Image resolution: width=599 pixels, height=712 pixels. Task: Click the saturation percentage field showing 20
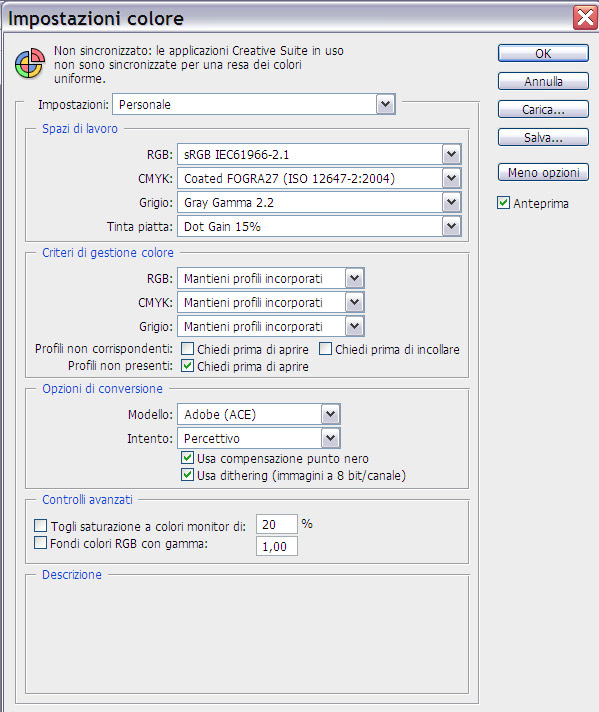(277, 524)
